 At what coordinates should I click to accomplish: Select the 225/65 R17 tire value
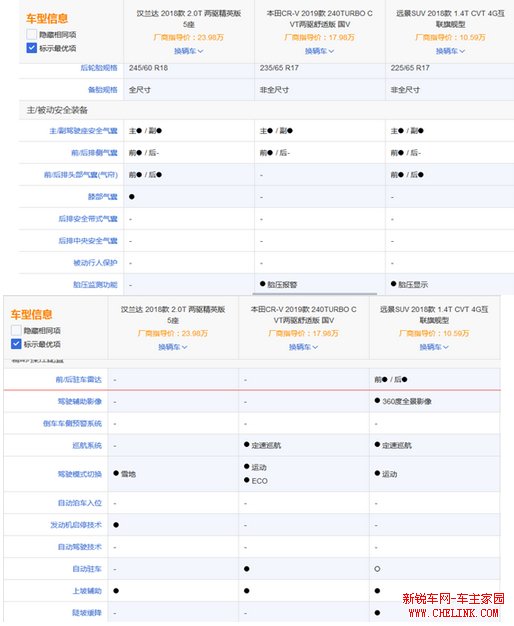pyautogui.click(x=410, y=68)
